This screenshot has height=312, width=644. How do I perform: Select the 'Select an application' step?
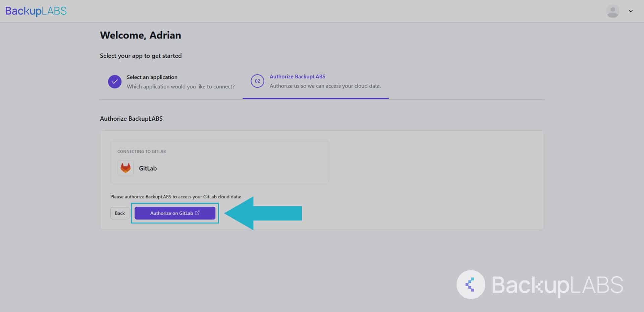152,77
